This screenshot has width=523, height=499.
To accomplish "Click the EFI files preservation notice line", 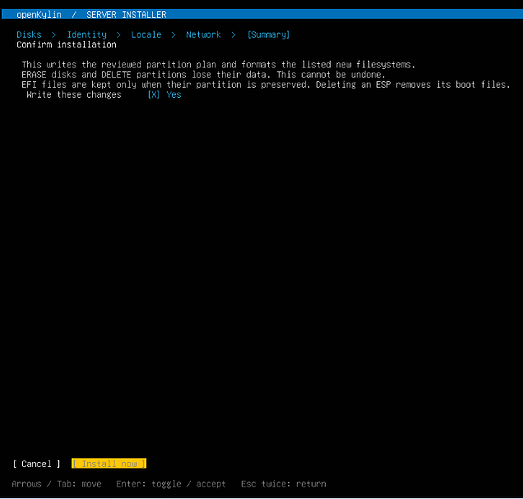I will [266, 85].
